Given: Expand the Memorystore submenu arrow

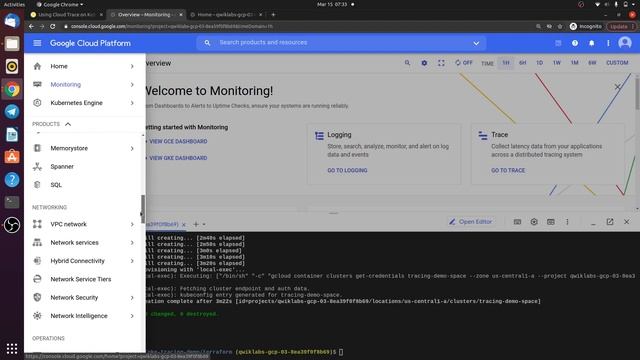Looking at the screenshot, I should 132,148.
